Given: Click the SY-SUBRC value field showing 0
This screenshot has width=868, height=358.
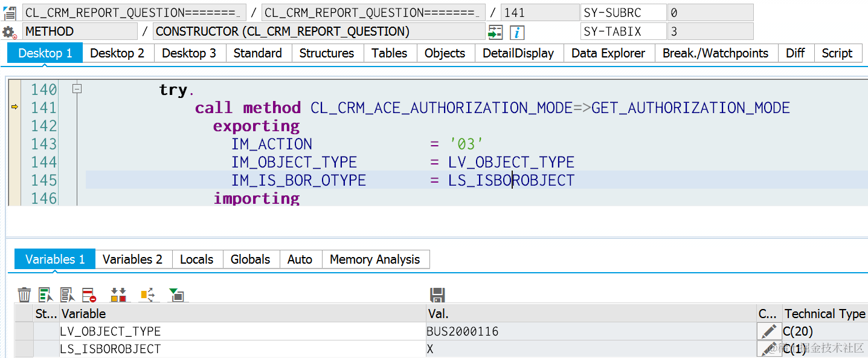Looking at the screenshot, I should [x=710, y=13].
